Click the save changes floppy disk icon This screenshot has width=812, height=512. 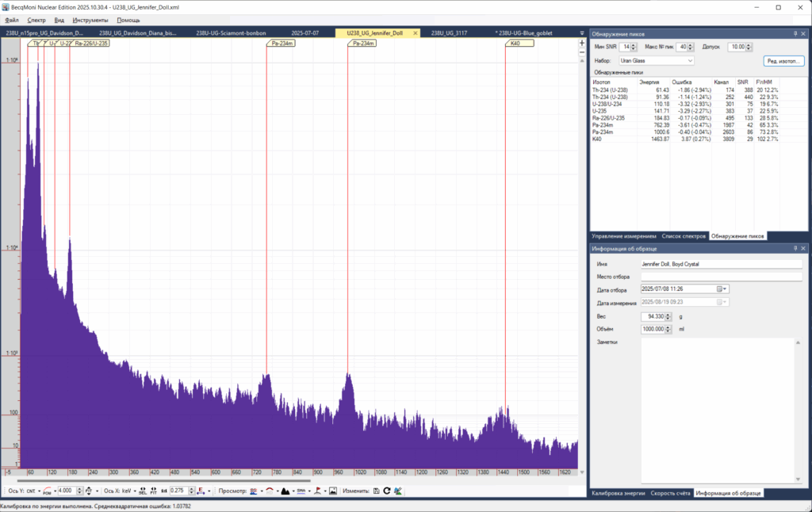(376, 491)
